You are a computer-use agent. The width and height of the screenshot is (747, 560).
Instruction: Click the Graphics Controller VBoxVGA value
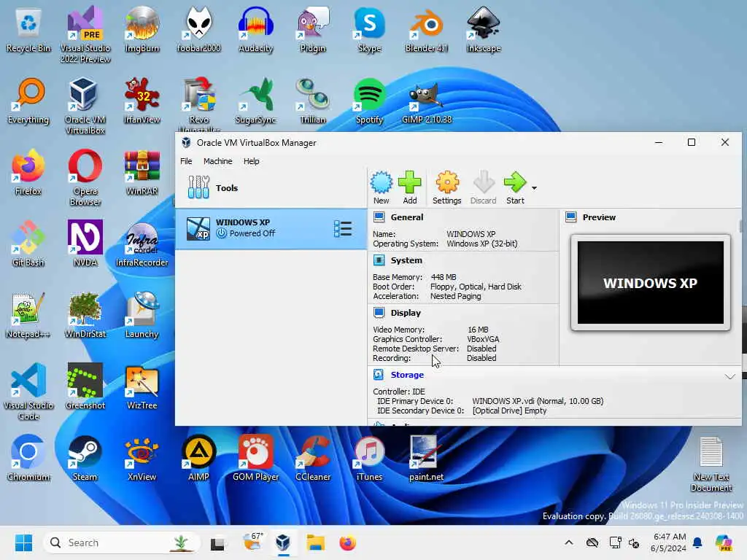click(x=483, y=339)
